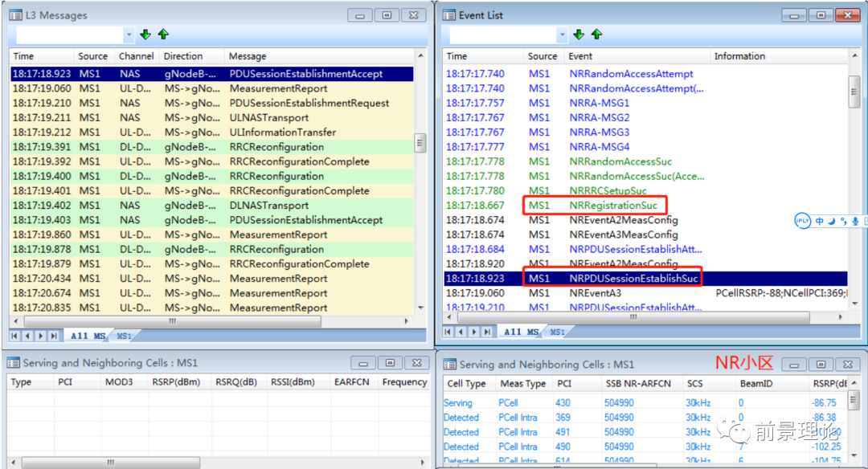Image resolution: width=868 pixels, height=469 pixels.
Task: Select Serving PCell row with PCI 430
Action: 645,403
